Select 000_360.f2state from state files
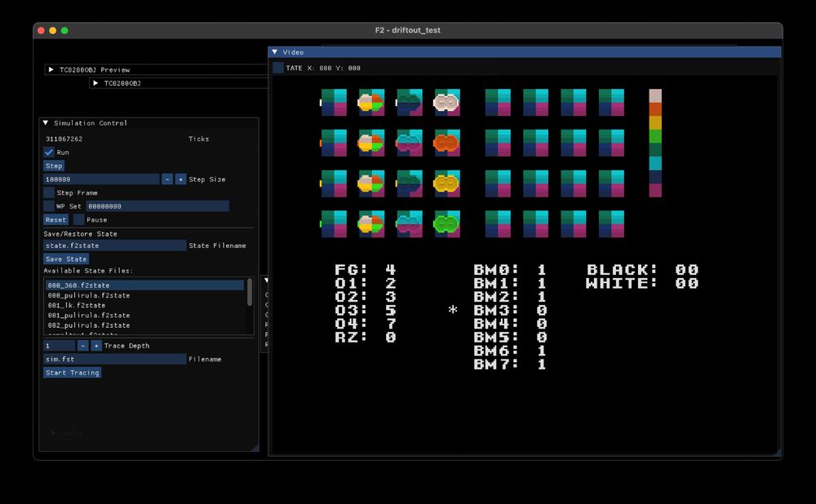 pyautogui.click(x=78, y=285)
